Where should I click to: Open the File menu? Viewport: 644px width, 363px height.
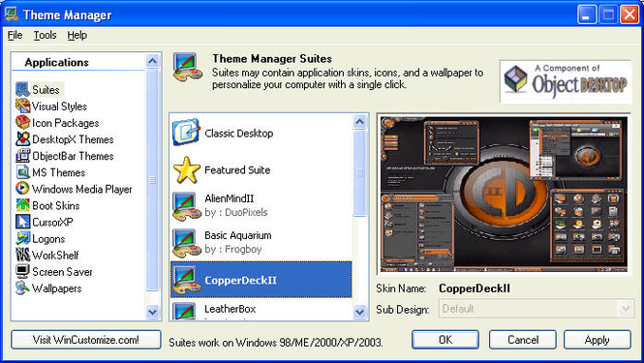(x=15, y=35)
